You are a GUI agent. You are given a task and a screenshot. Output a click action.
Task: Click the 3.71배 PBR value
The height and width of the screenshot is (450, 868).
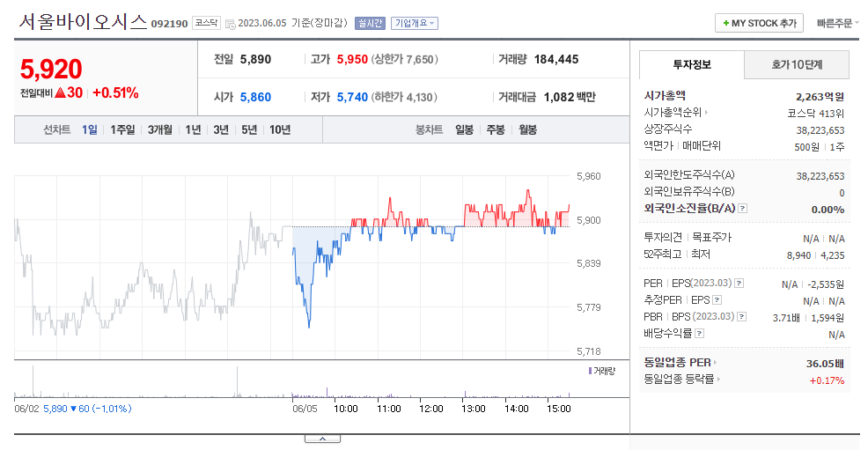click(x=786, y=318)
